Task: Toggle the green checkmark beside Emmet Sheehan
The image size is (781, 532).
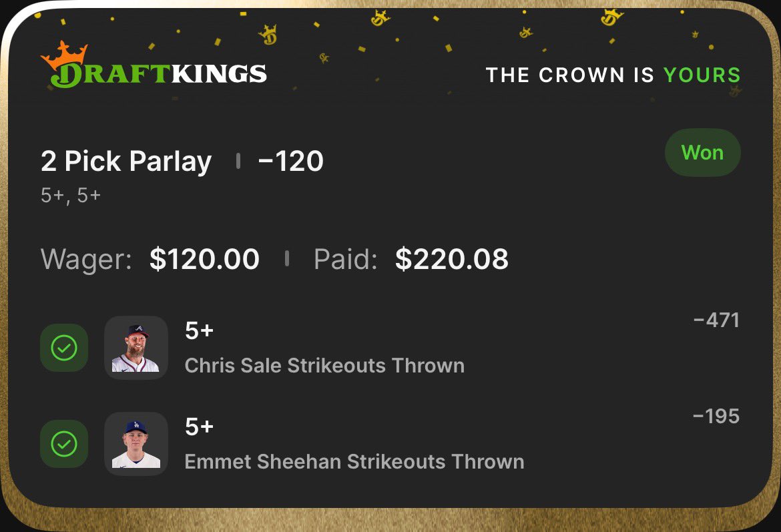Action: pyautogui.click(x=64, y=444)
